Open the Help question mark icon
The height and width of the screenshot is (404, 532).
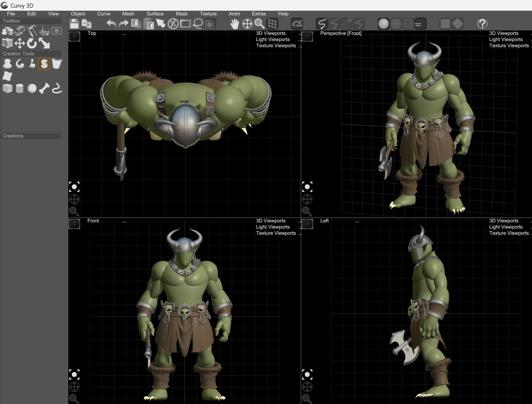coord(482,24)
